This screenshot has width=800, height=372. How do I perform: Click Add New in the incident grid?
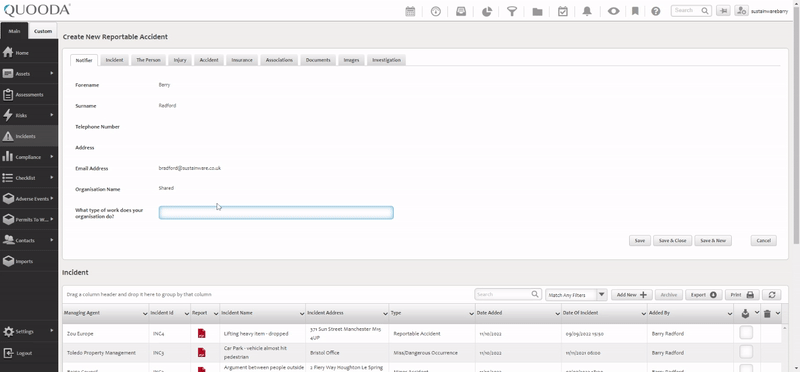click(632, 294)
